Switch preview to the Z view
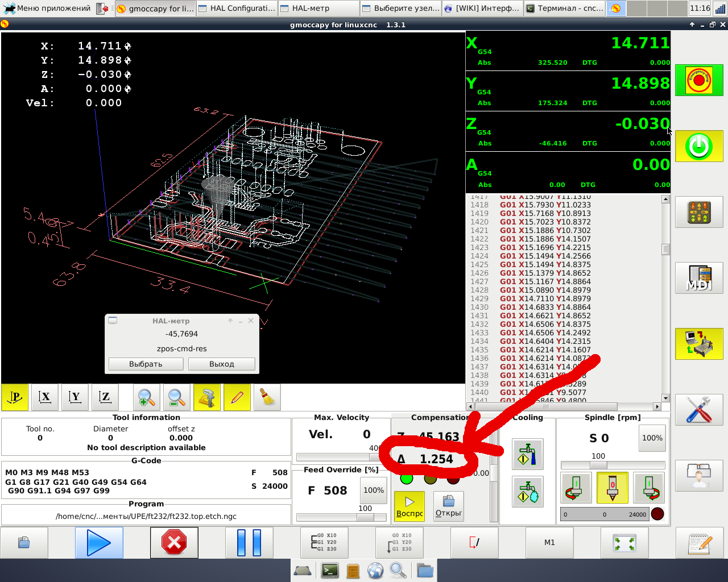This screenshot has height=582, width=728. 105,397
